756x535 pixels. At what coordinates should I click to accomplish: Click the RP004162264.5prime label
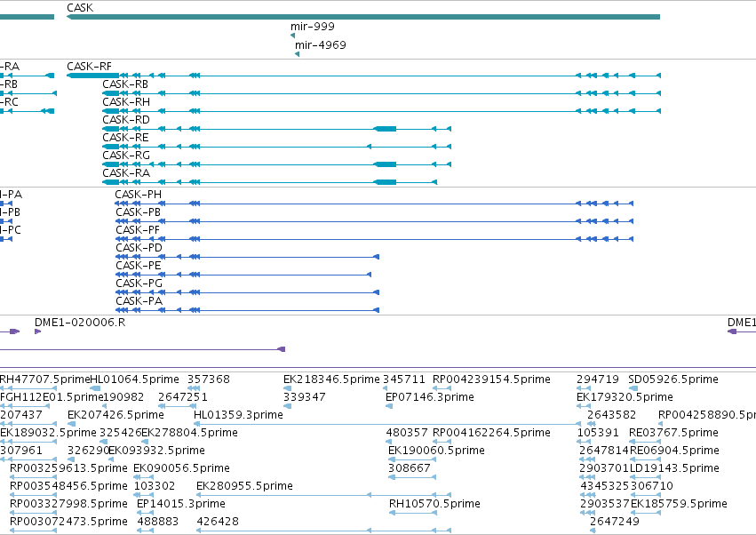[491, 433]
